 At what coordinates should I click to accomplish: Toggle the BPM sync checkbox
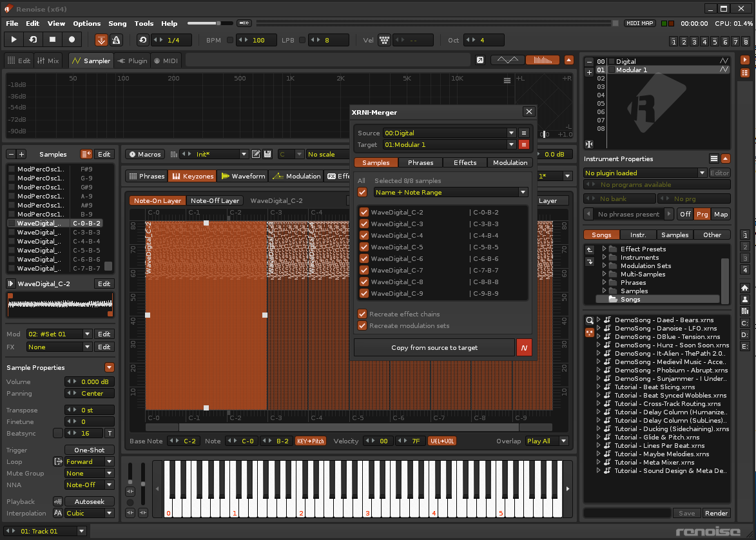[x=230, y=40]
